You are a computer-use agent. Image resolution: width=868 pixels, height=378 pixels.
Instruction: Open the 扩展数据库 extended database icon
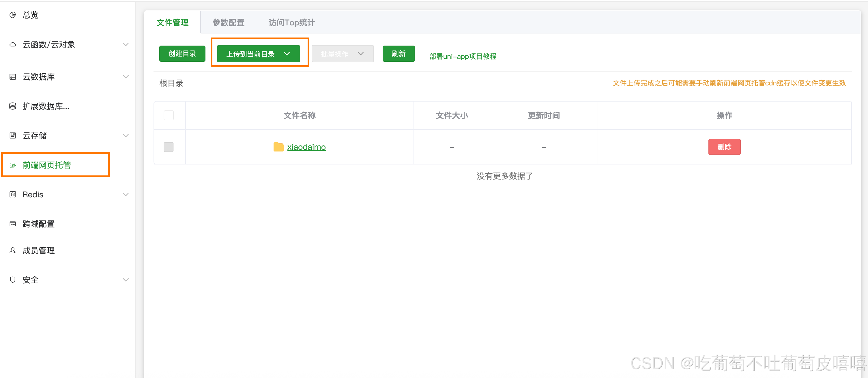tap(12, 106)
